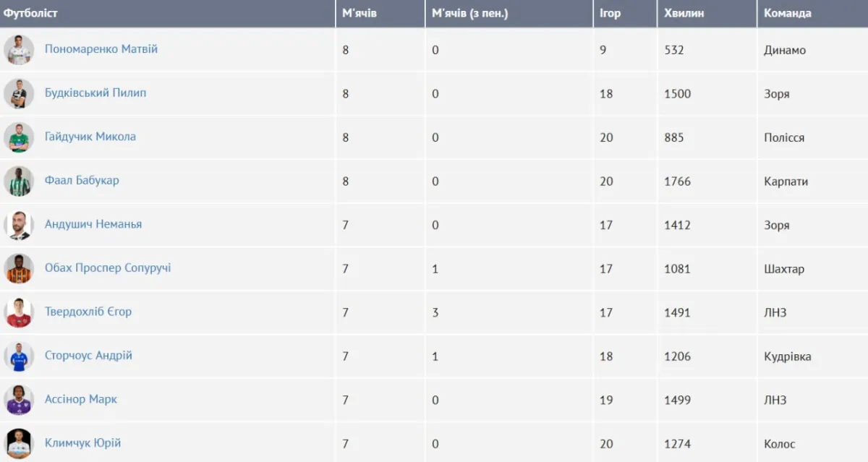Open Обах Проспер Сопуручі profile link
Screen dimensions: 868x462
108,268
